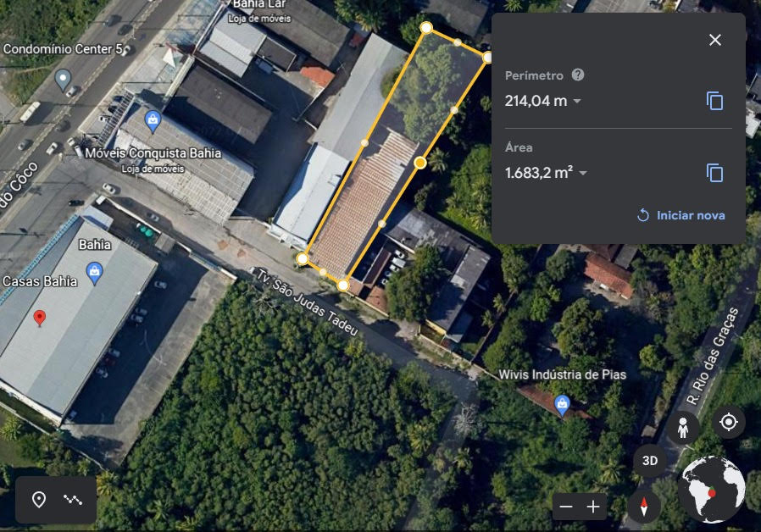
Task: Toggle the 3D view button
Action: click(x=649, y=460)
